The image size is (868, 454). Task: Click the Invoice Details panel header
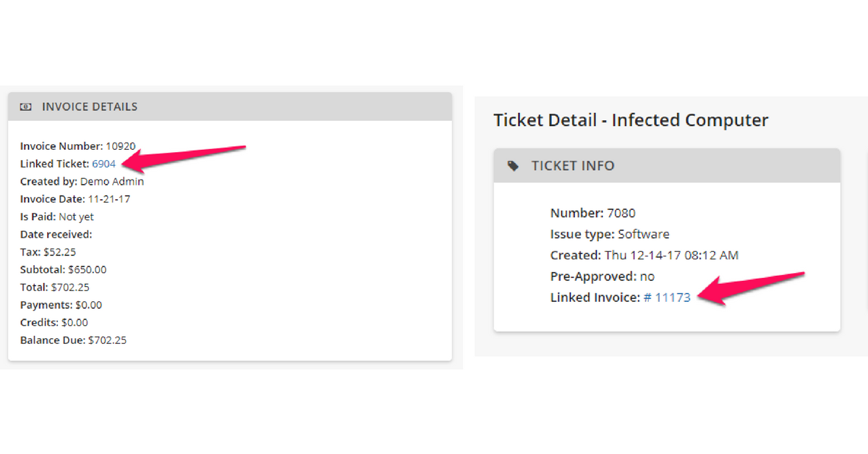tap(230, 106)
